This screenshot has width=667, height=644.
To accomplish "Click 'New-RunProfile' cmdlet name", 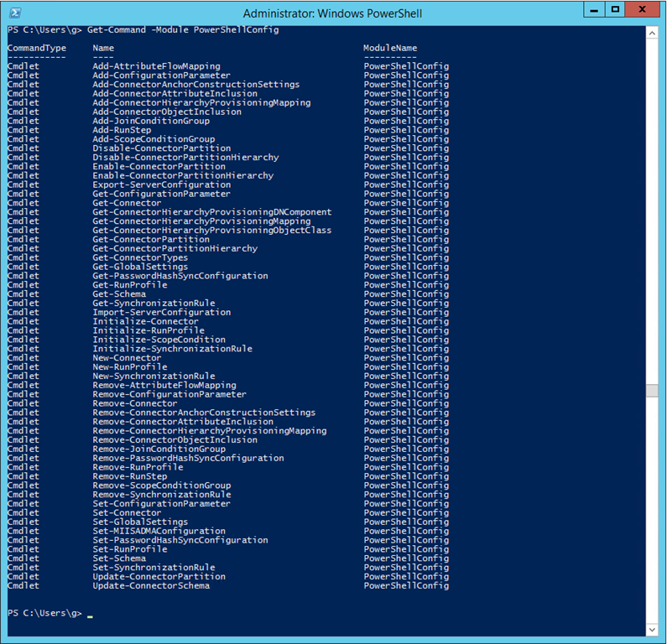I will click(130, 367).
